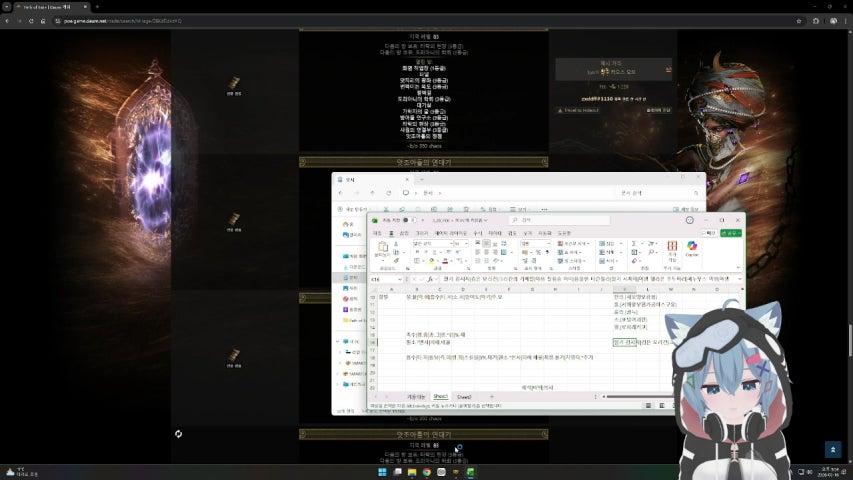Click the green Share button in Excel
The image size is (853, 480).
(731, 232)
